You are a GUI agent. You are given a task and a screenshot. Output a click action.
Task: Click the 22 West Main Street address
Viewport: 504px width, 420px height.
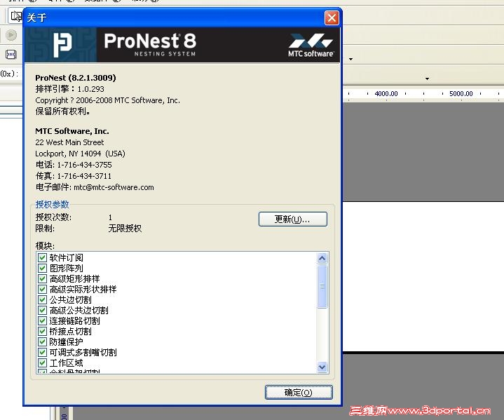tap(69, 142)
